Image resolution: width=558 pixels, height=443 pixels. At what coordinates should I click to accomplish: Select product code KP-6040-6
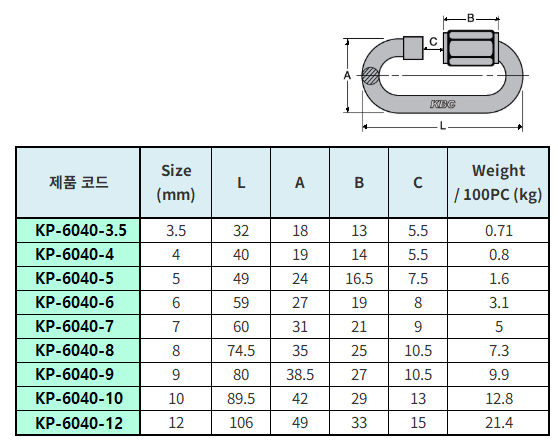click(x=74, y=302)
